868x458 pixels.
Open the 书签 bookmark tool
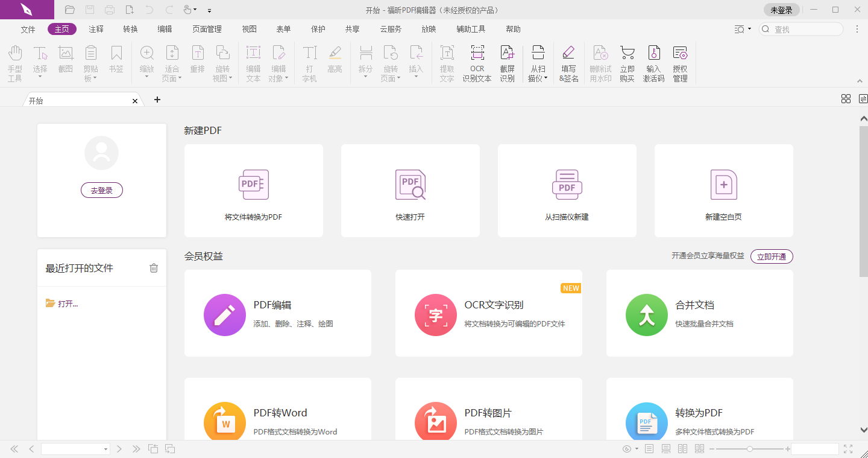pyautogui.click(x=116, y=60)
